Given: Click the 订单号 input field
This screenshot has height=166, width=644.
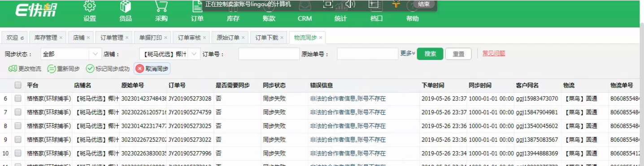Looking at the screenshot, I should 269,54.
